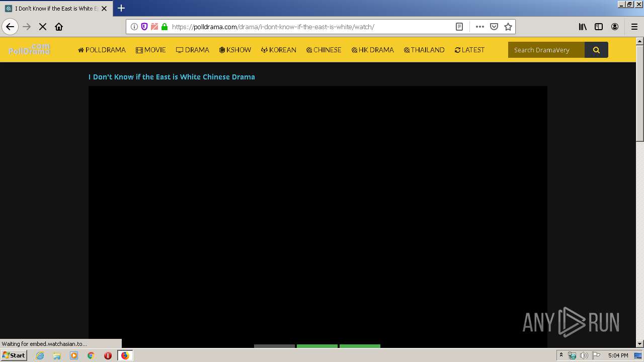Screen dimensions: 644x362
Task: Stop loading the page
Action: tap(43, 27)
